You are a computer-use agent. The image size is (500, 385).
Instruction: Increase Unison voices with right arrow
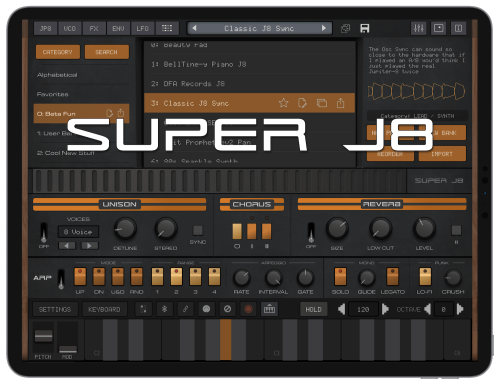pyautogui.click(x=89, y=246)
